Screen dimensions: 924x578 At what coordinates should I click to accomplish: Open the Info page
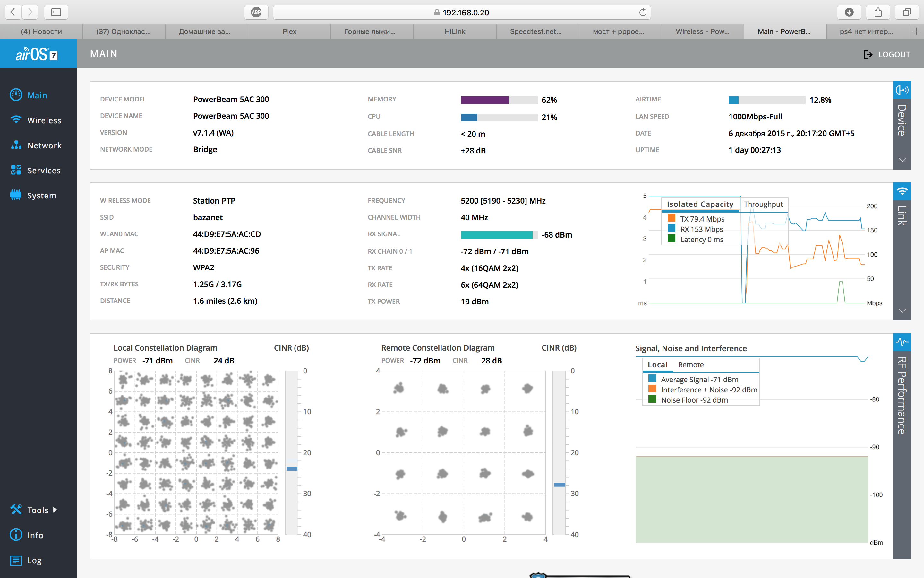coord(27,535)
